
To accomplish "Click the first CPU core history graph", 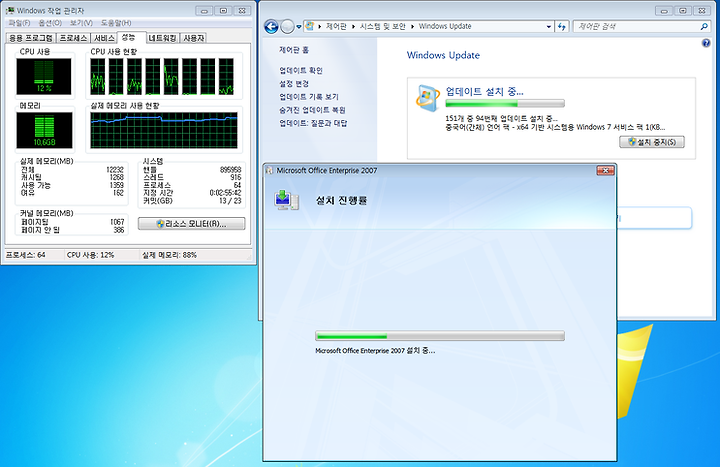I will [98, 77].
